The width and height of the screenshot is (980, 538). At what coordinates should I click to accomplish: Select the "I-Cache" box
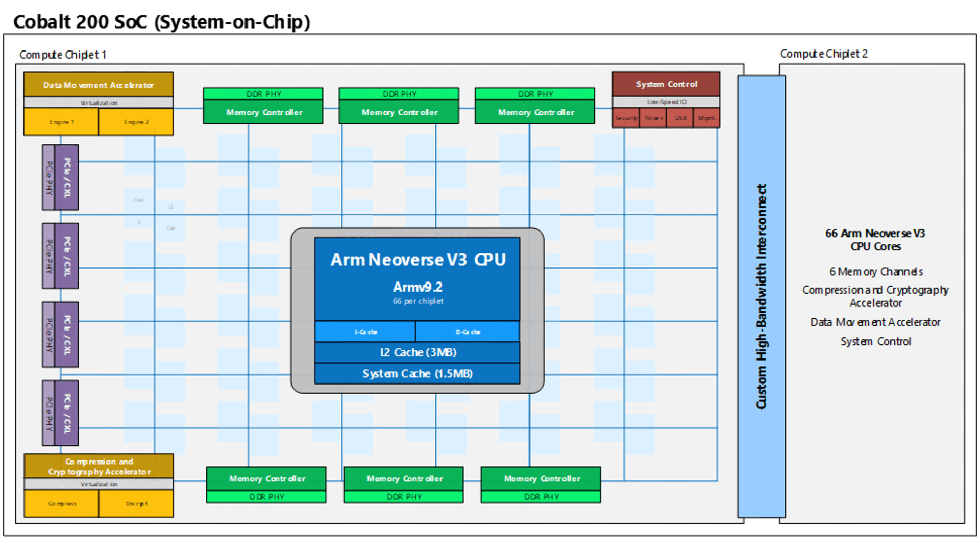click(x=365, y=331)
